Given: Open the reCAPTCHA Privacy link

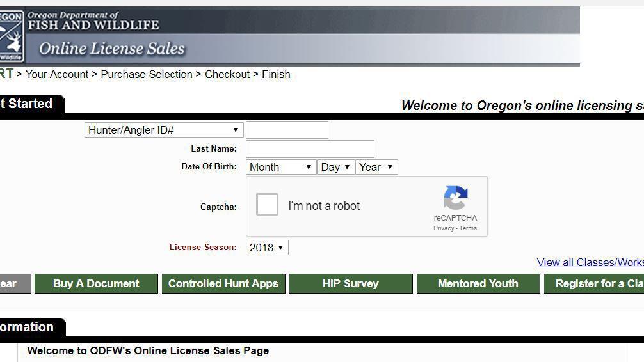Looking at the screenshot, I should click(444, 228).
